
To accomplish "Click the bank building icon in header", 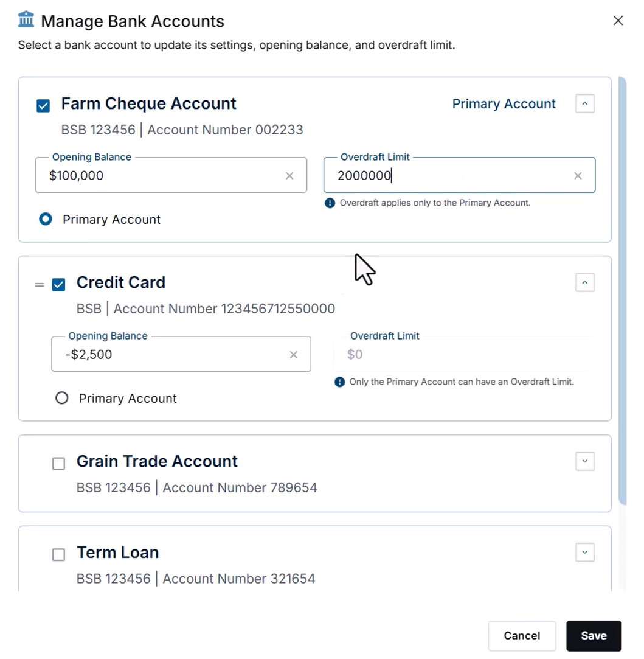I will tap(26, 19).
